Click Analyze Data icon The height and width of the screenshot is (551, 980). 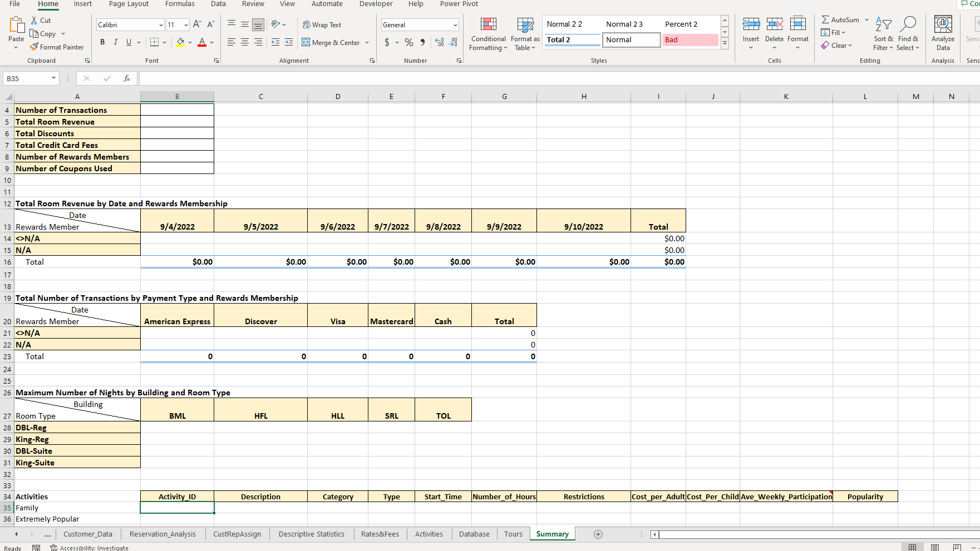tap(943, 25)
